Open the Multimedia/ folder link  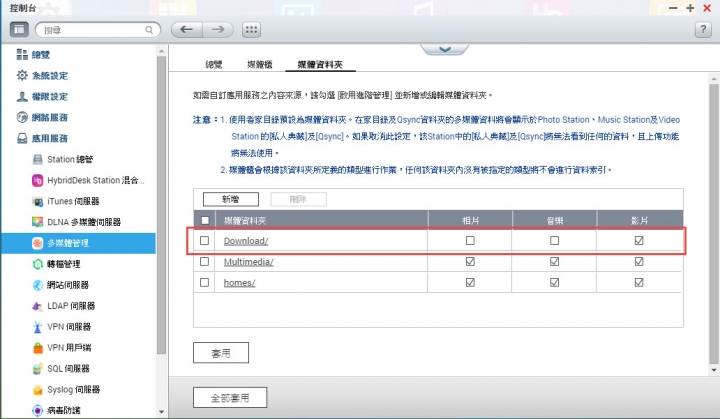[x=248, y=262]
